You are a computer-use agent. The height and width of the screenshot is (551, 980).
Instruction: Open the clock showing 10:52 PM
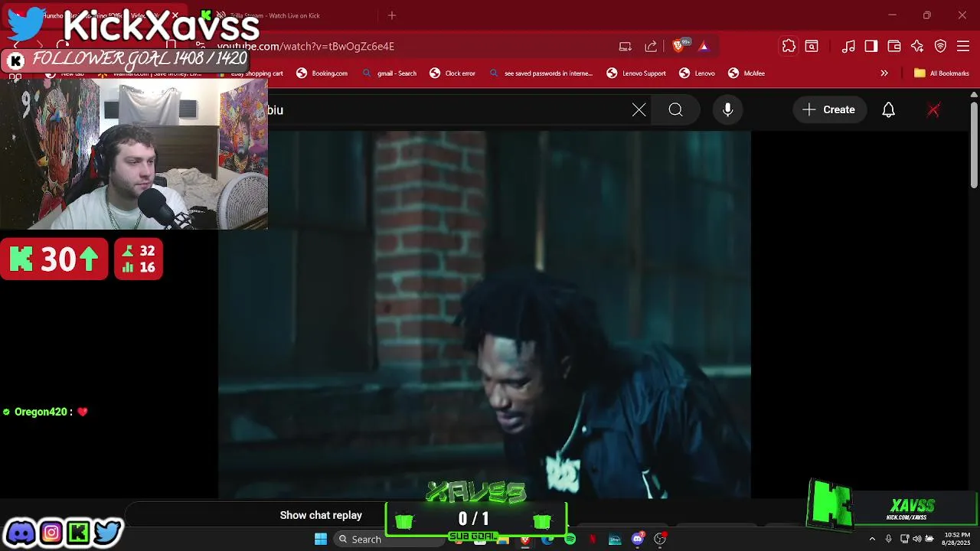[956, 539]
